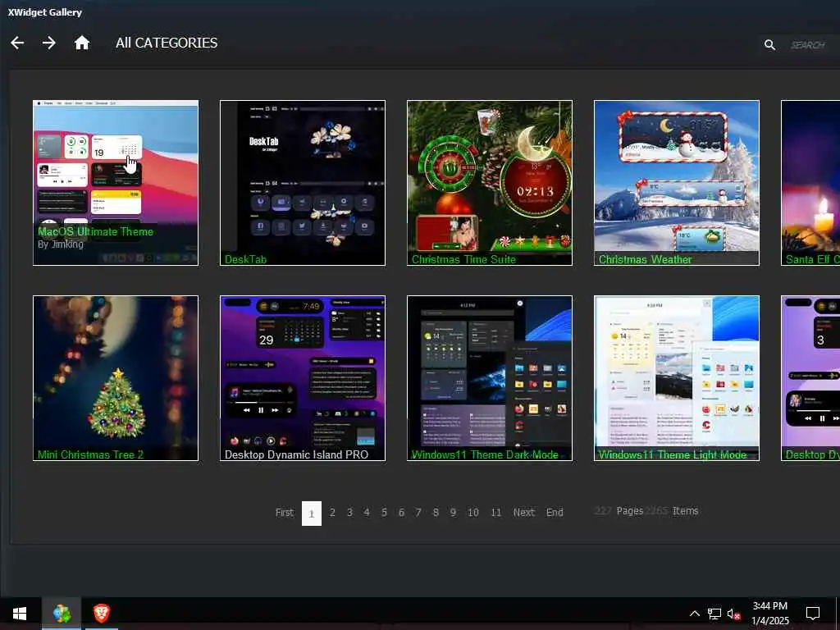The width and height of the screenshot is (840, 630).
Task: Open the Brave browser taskbar icon
Action: pyautogui.click(x=101, y=614)
